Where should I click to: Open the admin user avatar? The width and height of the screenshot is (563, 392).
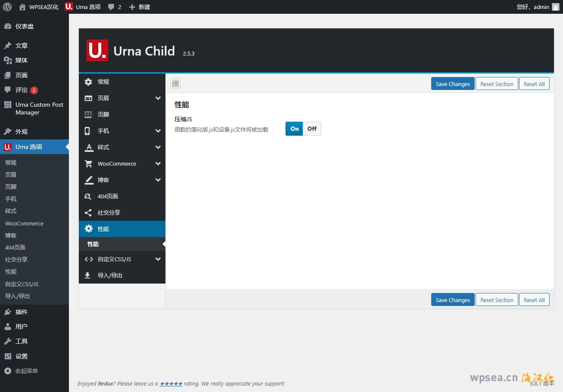click(556, 7)
